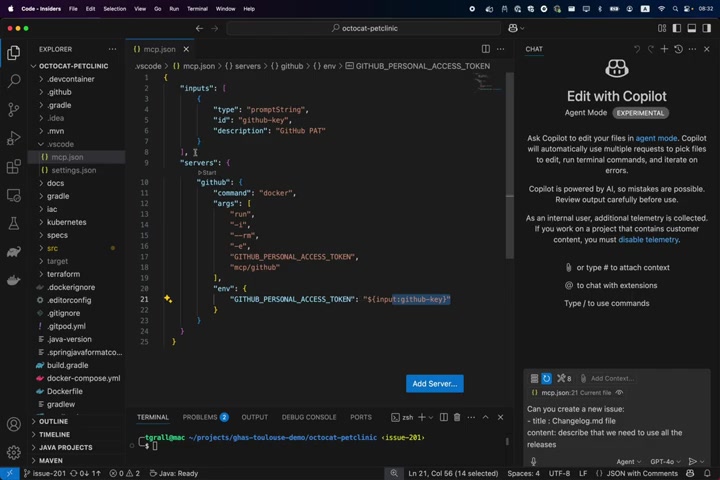The width and height of the screenshot is (720, 480).
Task: Split the terminal panel
Action: pos(444,417)
